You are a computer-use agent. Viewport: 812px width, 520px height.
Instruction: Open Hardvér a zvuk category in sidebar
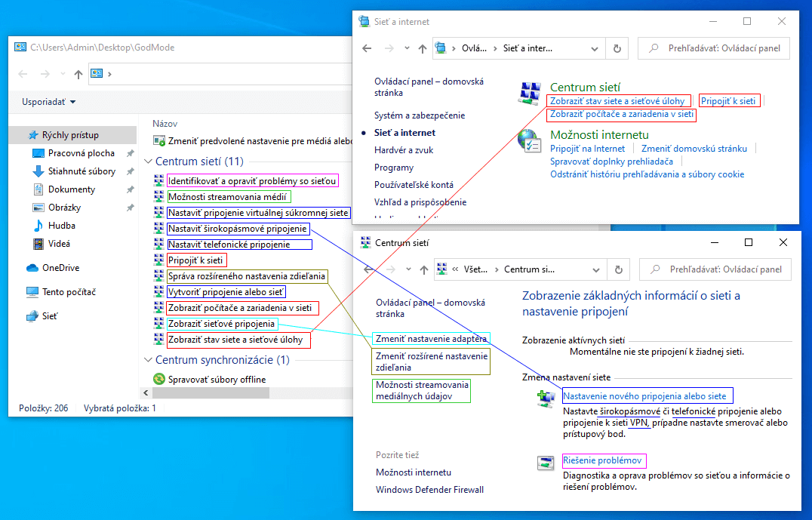404,150
